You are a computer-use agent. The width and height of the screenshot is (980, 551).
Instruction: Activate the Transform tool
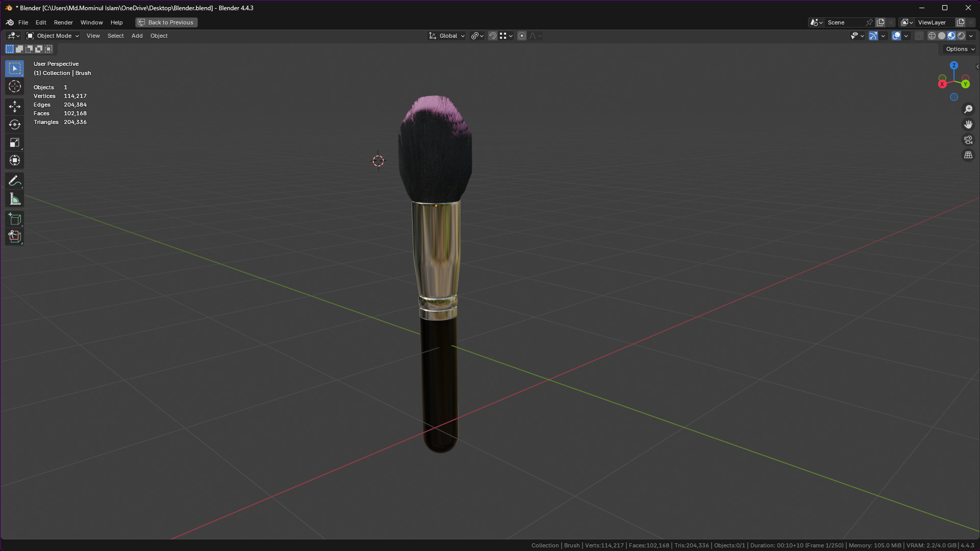tap(14, 160)
